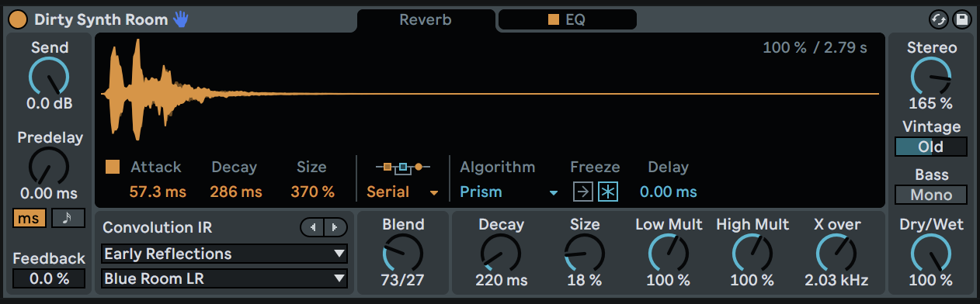The width and height of the screenshot is (980, 304).
Task: Click the Blend value 73/27
Action: pyautogui.click(x=403, y=280)
